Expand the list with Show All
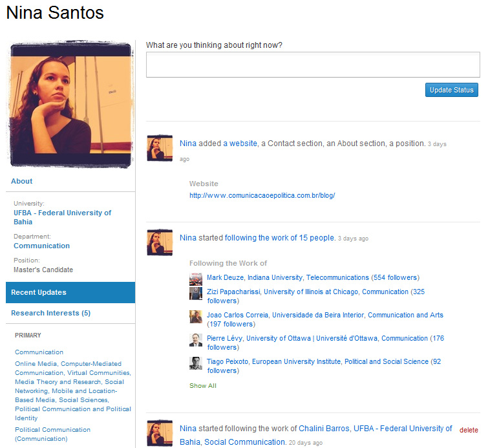 coord(203,386)
